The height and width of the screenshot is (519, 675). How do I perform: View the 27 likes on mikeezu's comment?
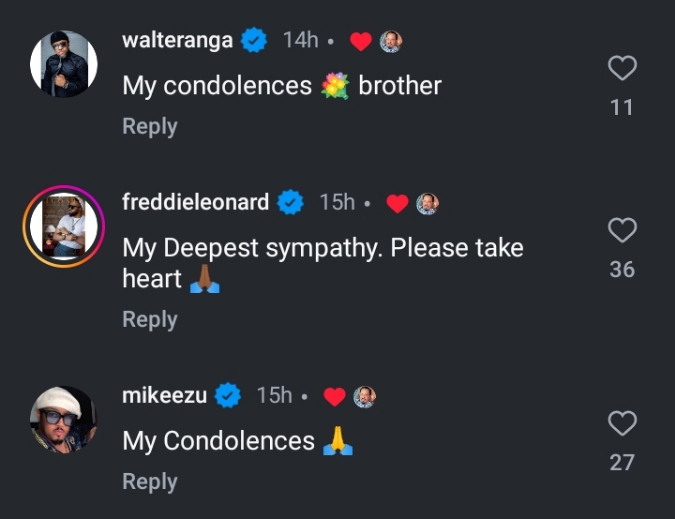click(x=622, y=462)
